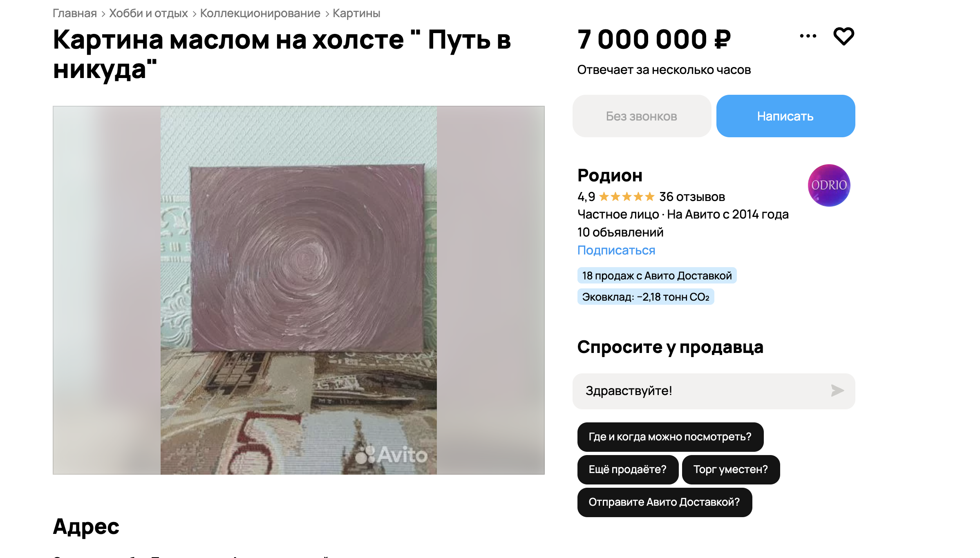Screen dimensions: 980x558
Task: Add listing to favorites with heart icon
Action: pyautogui.click(x=844, y=36)
